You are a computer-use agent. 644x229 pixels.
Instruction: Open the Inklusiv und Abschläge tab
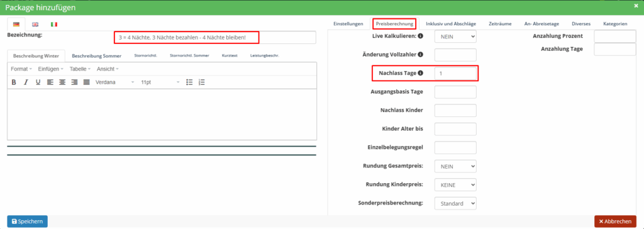pyautogui.click(x=450, y=24)
